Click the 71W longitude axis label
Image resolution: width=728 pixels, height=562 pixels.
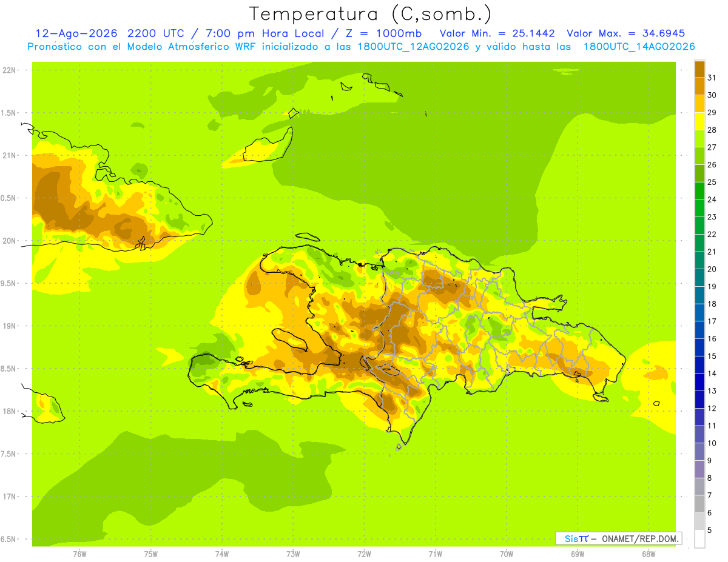[x=435, y=554]
